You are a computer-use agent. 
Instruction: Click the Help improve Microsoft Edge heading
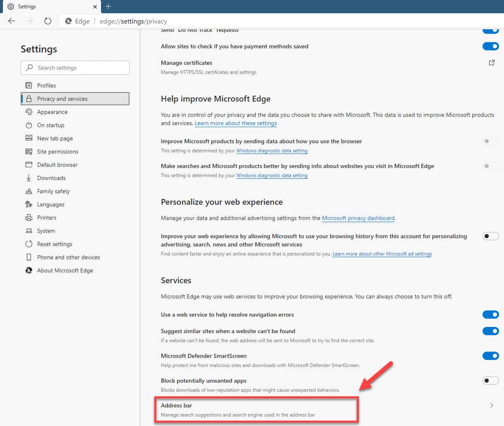click(216, 99)
